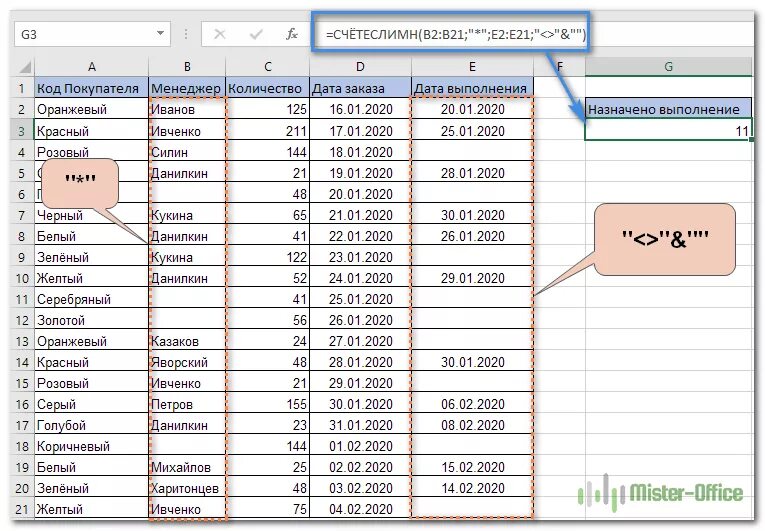Select column C header
The height and width of the screenshot is (531, 765).
click(x=268, y=67)
